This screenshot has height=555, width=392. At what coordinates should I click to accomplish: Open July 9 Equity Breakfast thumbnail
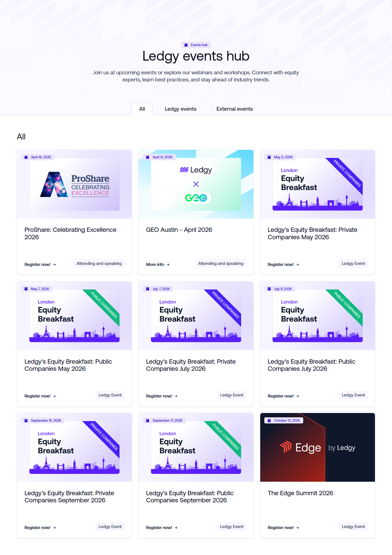coord(317,316)
